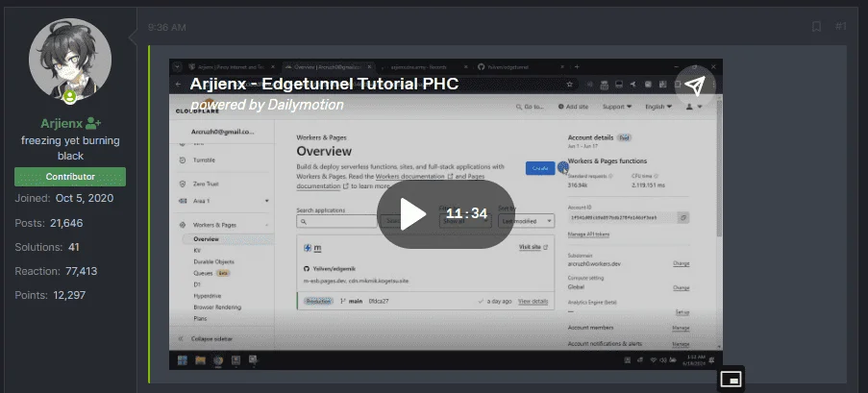
Task: Click the points value '12,297'
Action: tap(70, 295)
